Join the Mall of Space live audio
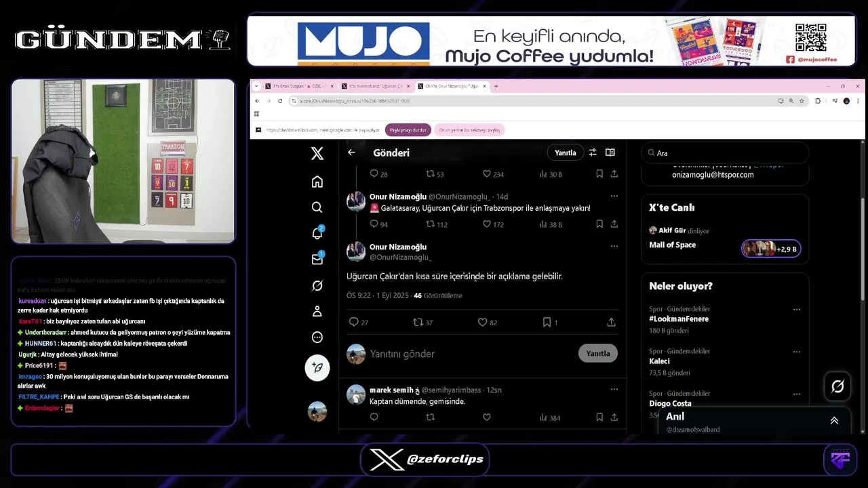This screenshot has width=868, height=488. pyautogui.click(x=672, y=245)
